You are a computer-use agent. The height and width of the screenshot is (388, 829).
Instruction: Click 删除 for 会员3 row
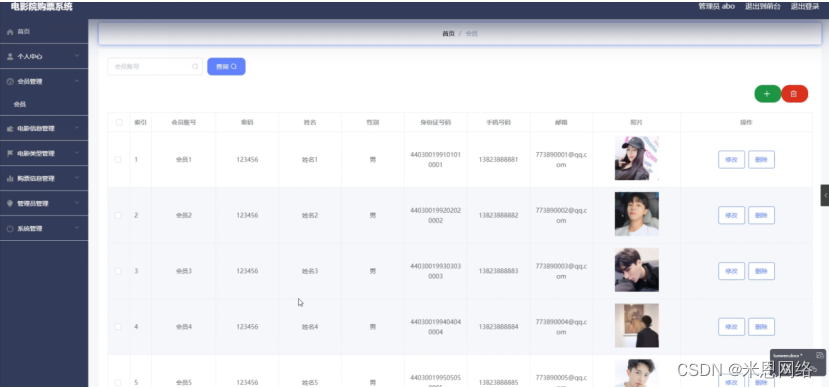pos(761,271)
